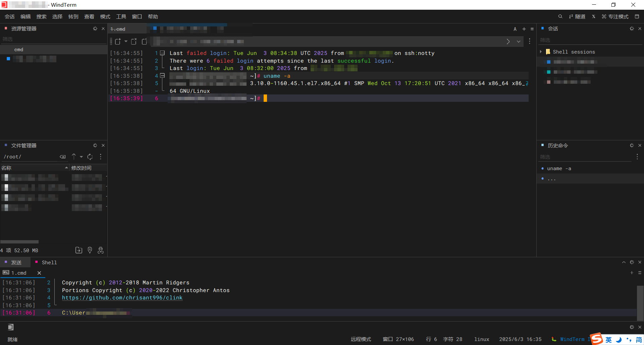This screenshot has height=345, width=644.
Task: Click the output panel icon at bottom left
Action: coord(11,327)
